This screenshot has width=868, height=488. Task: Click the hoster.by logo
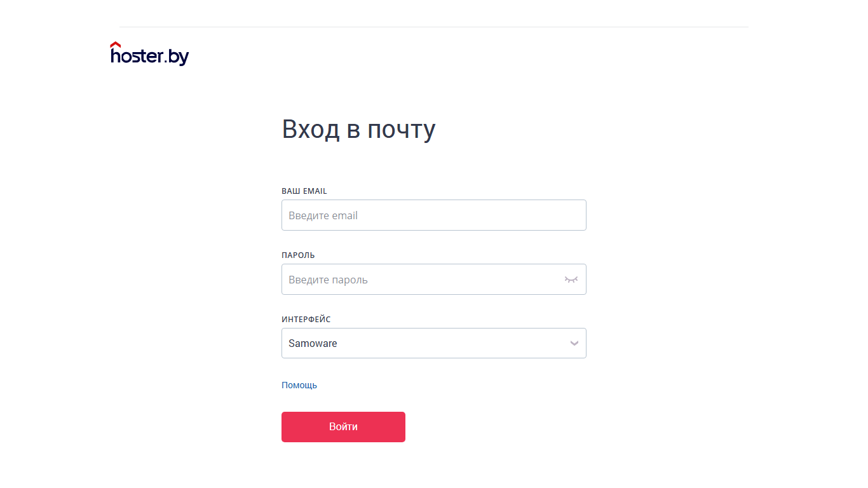(150, 54)
